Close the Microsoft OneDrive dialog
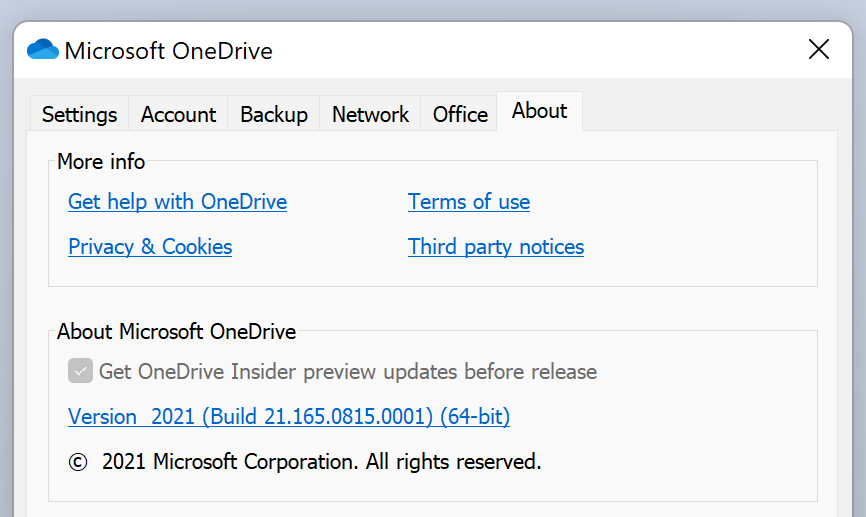This screenshot has height=517, width=866. pos(819,49)
